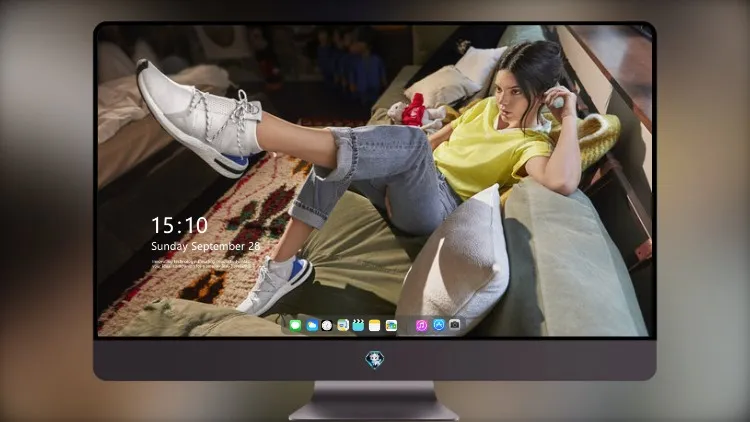Click the Sunday September 28 date text
Image resolution: width=750 pixels, height=422 pixels.
click(x=206, y=246)
